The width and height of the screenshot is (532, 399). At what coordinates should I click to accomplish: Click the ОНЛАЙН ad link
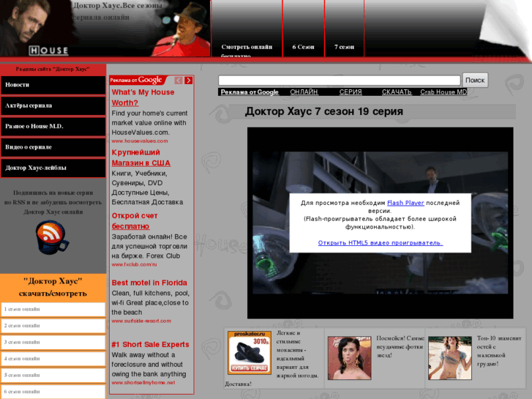coord(304,92)
